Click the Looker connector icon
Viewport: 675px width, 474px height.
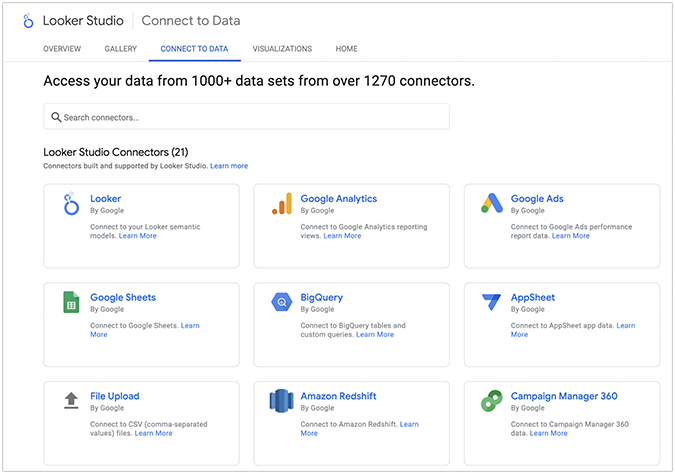point(71,204)
